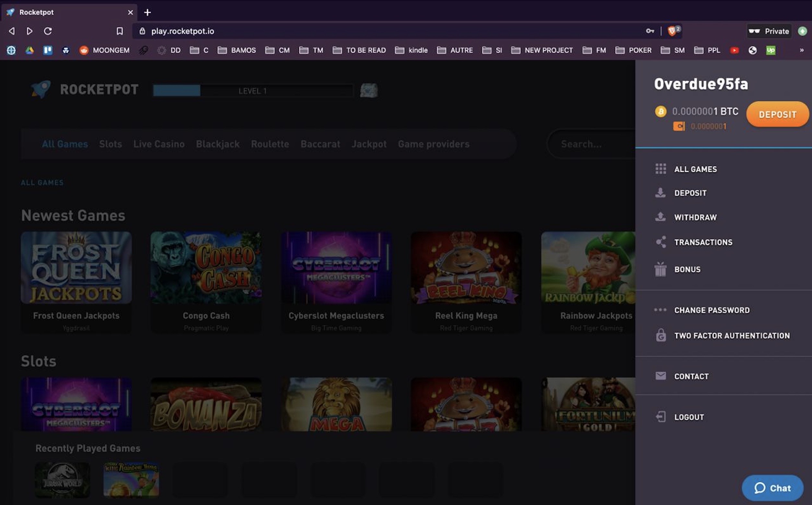812x505 pixels.
Task: Click the Contact envelope icon
Action: coord(660,376)
